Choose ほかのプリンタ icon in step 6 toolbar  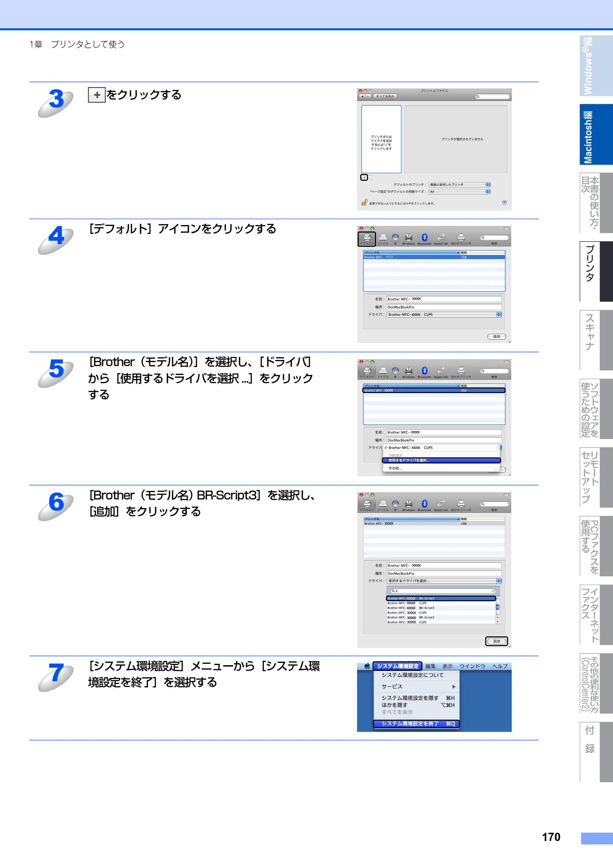click(x=461, y=505)
